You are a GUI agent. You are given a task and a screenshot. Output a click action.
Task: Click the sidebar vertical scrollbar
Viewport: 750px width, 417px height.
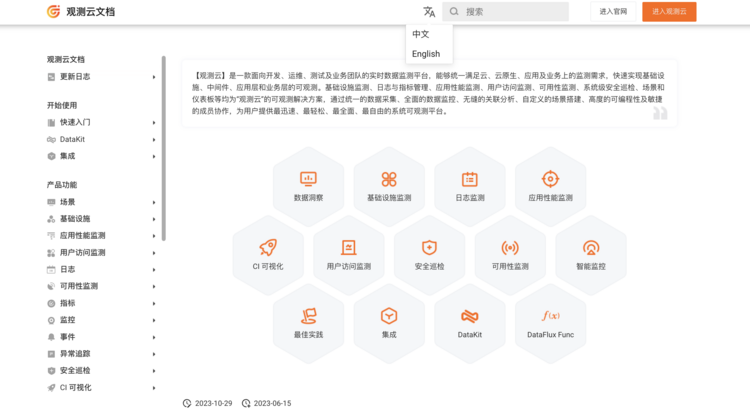click(164, 148)
